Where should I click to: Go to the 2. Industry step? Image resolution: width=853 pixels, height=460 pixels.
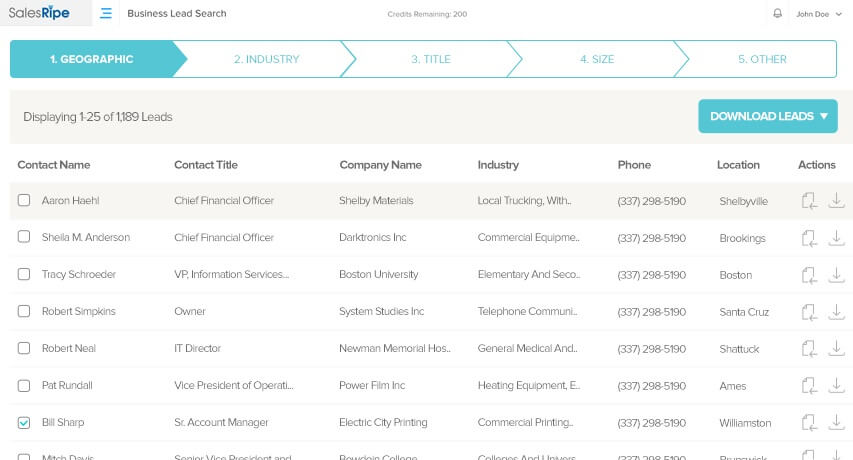[266, 59]
